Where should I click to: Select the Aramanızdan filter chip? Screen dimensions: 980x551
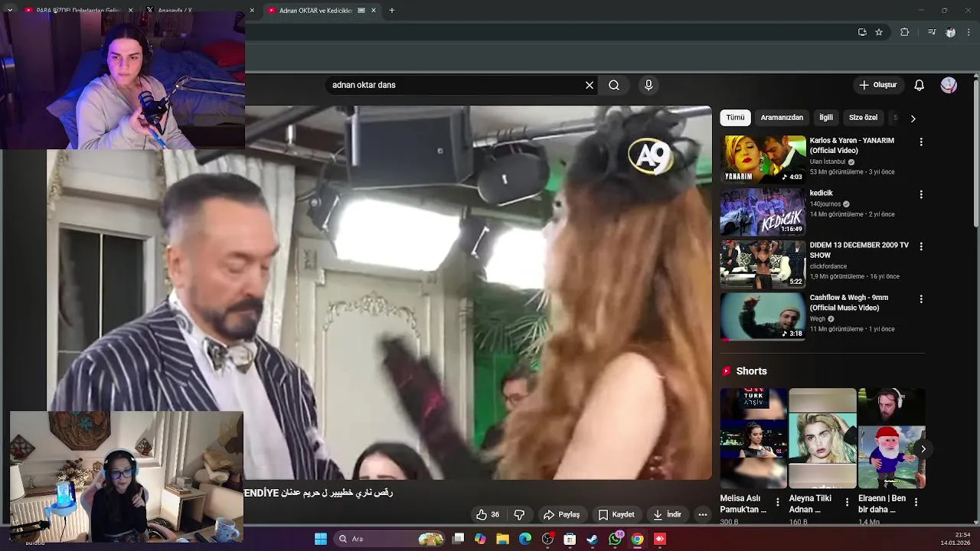pyautogui.click(x=782, y=118)
